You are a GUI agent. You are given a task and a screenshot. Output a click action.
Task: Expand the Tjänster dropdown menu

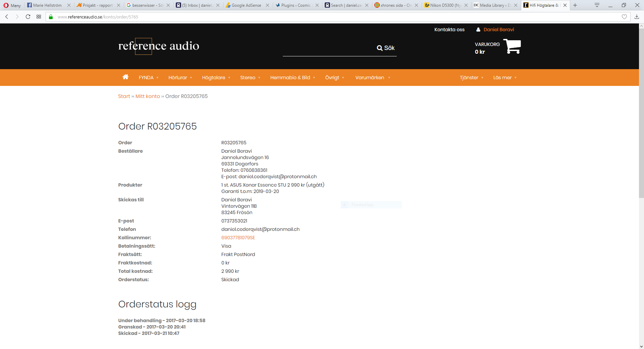[471, 78]
